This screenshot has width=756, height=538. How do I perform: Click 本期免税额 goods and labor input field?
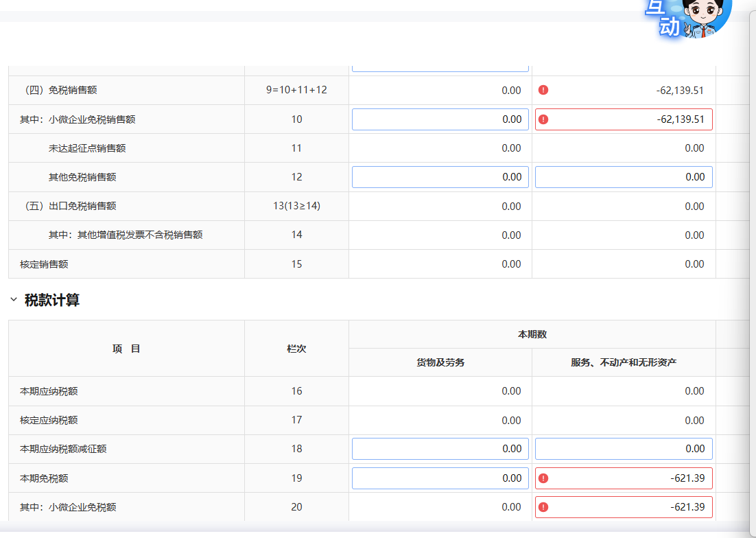440,478
